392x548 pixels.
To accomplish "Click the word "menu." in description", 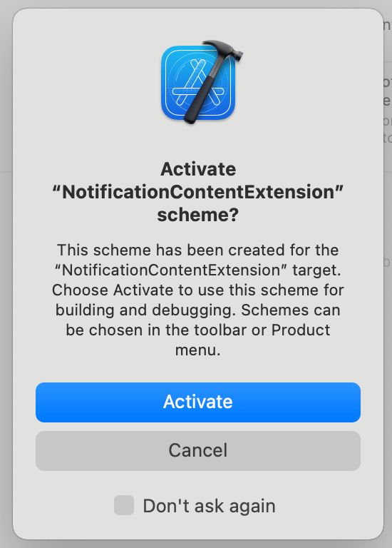I will click(198, 350).
